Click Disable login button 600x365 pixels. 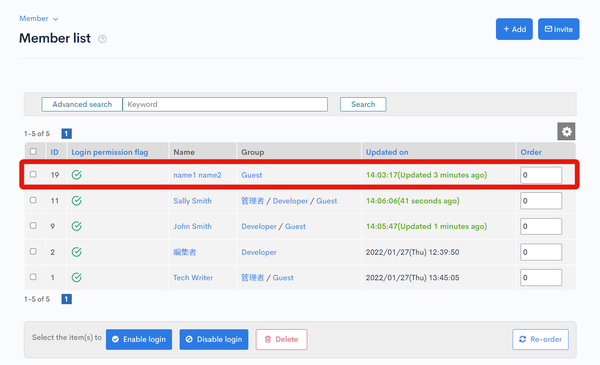click(x=214, y=339)
